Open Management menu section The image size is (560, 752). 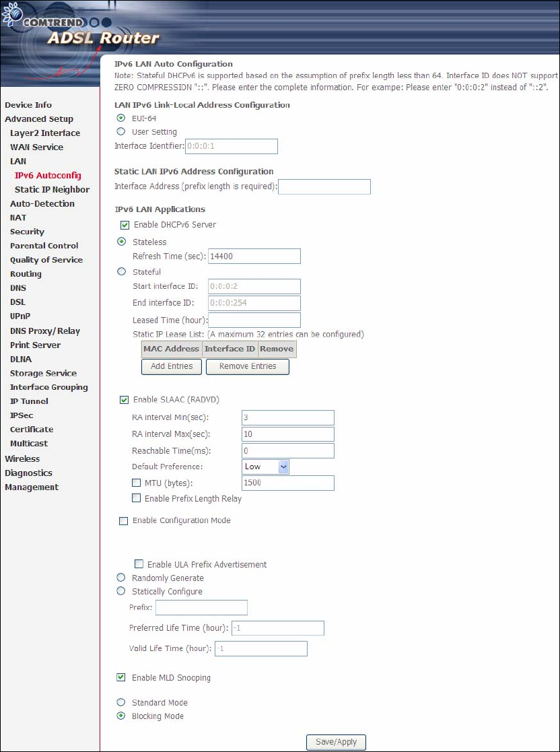point(32,487)
